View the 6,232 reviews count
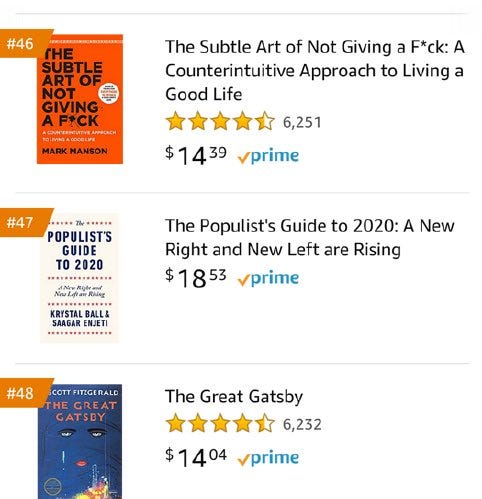This screenshot has height=499, width=482. point(302,424)
